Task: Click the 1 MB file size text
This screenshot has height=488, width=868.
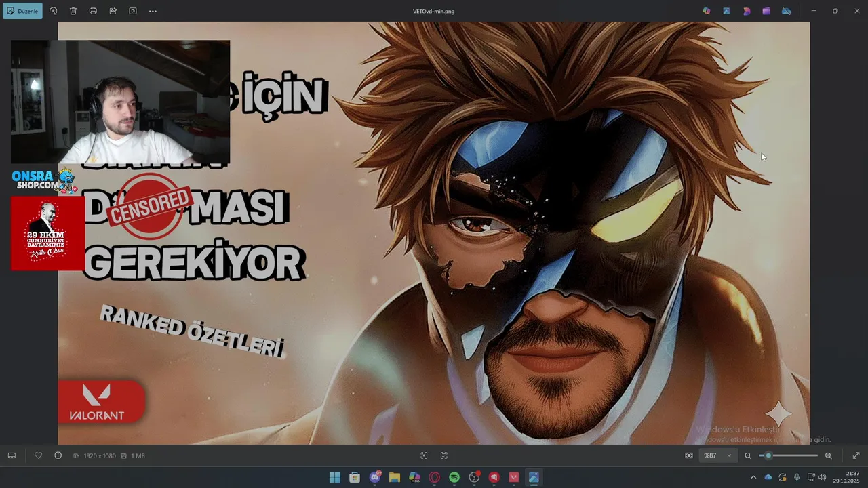Action: (138, 456)
